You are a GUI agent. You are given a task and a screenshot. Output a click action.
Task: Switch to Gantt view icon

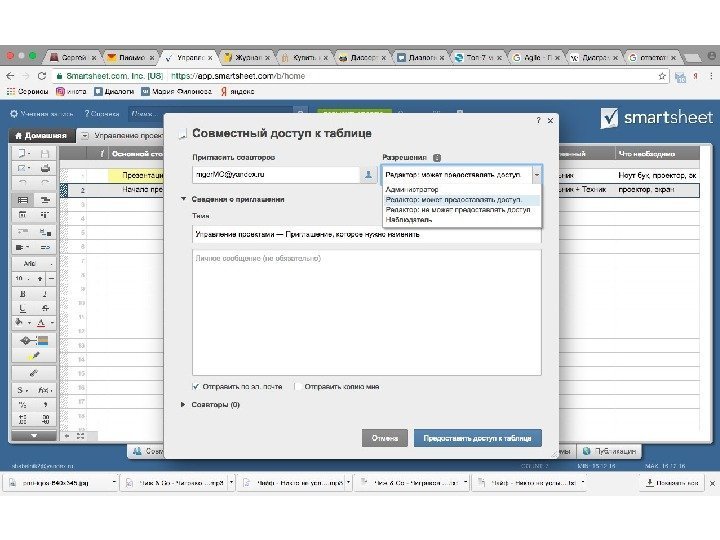[x=45, y=200]
